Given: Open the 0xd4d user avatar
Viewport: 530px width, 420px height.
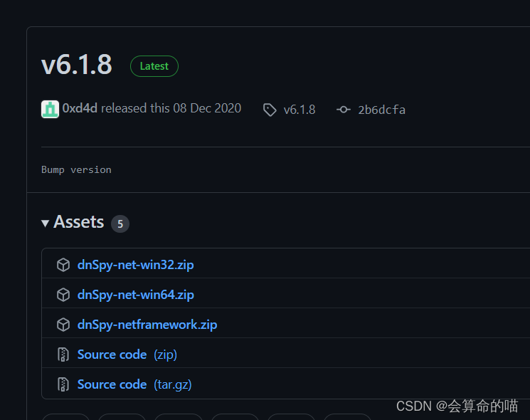Looking at the screenshot, I should coord(50,109).
